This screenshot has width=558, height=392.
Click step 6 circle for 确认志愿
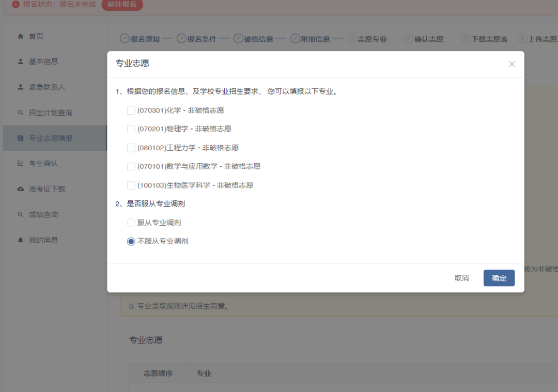409,38
